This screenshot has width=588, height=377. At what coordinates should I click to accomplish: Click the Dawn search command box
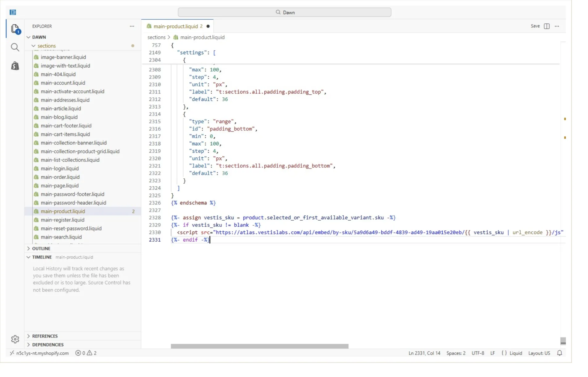click(284, 12)
